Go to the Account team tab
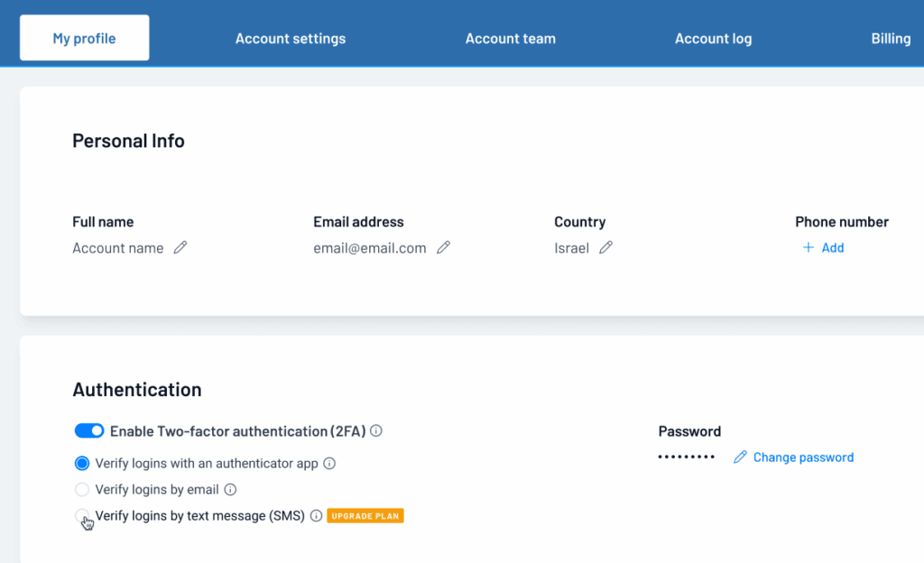 tap(511, 39)
